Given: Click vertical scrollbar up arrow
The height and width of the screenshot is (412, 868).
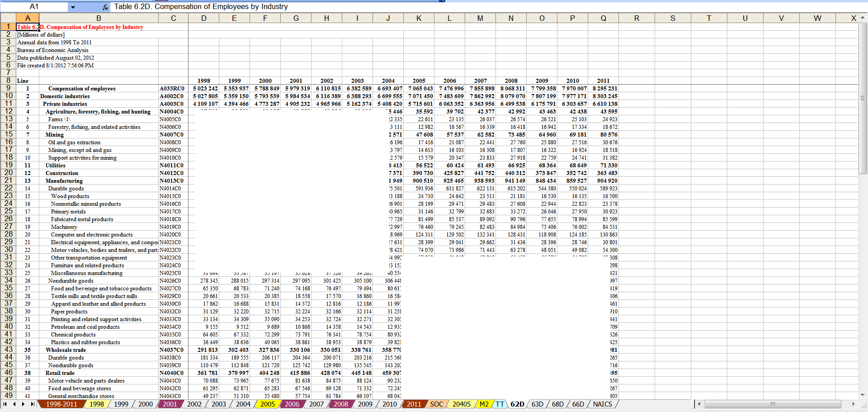Looking at the screenshot, I should tap(863, 18).
